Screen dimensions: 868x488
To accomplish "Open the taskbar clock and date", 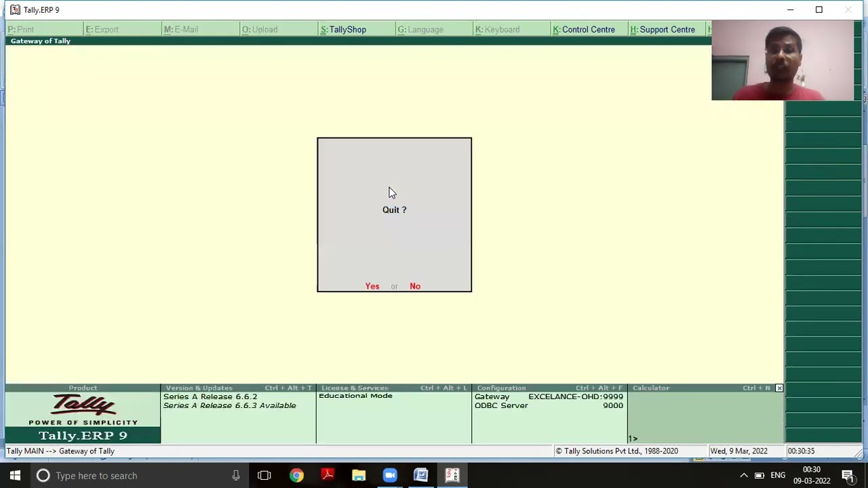I will click(x=812, y=475).
